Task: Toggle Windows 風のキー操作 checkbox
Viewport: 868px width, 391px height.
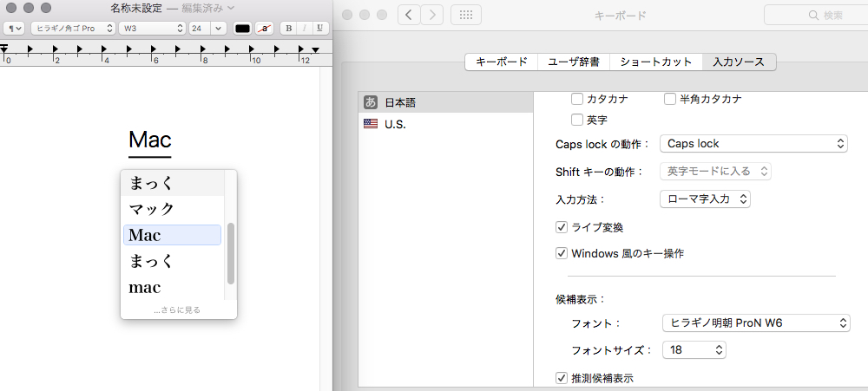Action: 562,253
